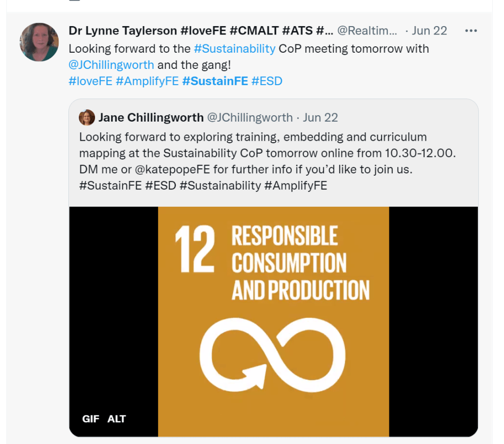Screen dimensions: 504x444
Task: Open the #Sustainability hashtag link
Action: pos(235,49)
